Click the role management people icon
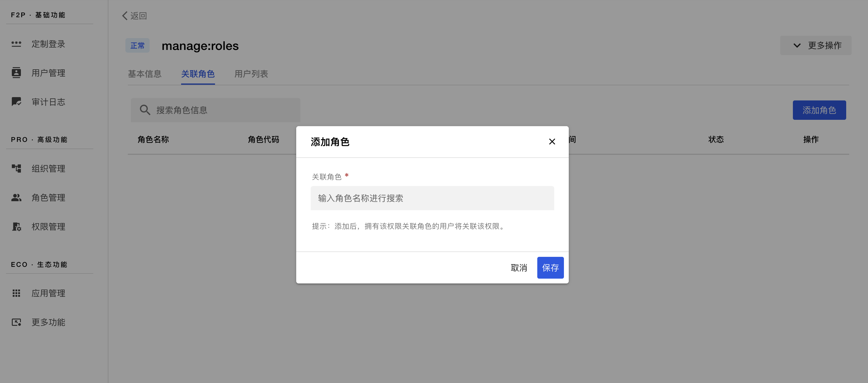Image resolution: width=868 pixels, height=383 pixels. click(x=16, y=198)
